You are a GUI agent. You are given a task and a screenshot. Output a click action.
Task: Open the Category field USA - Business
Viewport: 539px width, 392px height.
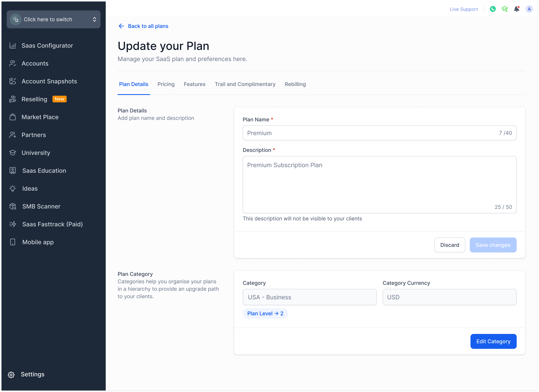[310, 297]
